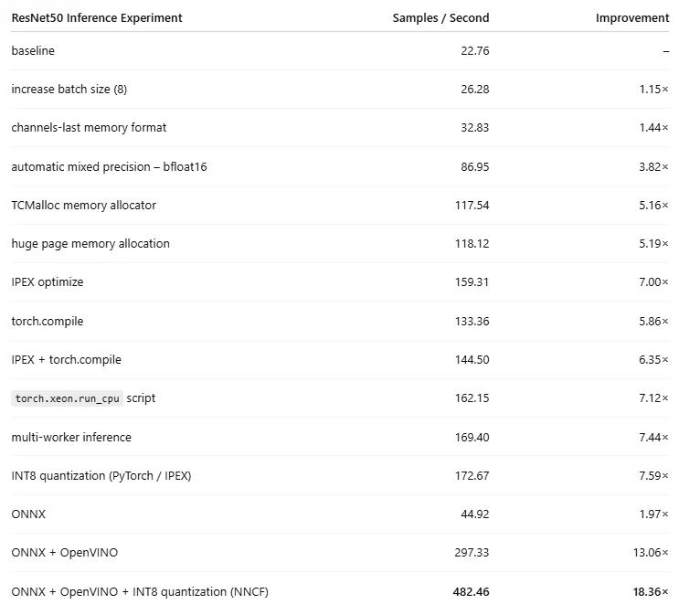Click the baseline 22.76 samples value
The width and height of the screenshot is (700, 615).
pyautogui.click(x=475, y=51)
